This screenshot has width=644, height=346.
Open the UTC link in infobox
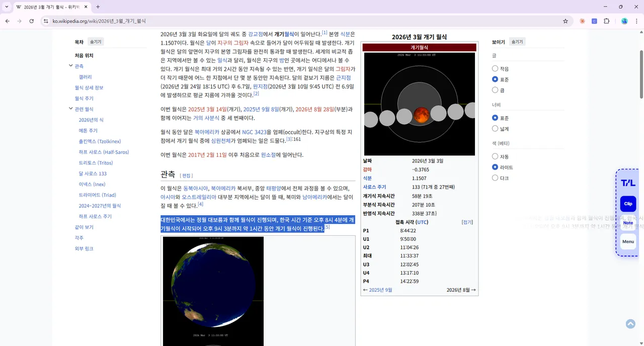[422, 222]
